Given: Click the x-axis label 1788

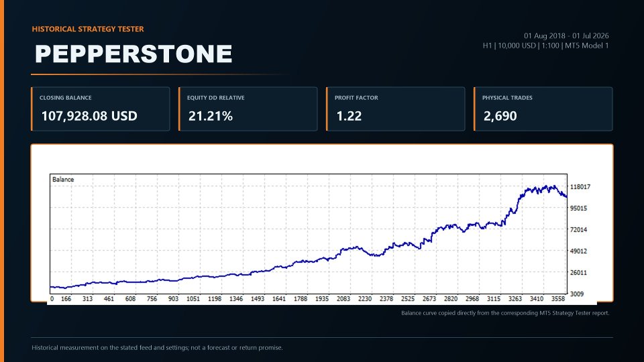Looking at the screenshot, I should [301, 299].
